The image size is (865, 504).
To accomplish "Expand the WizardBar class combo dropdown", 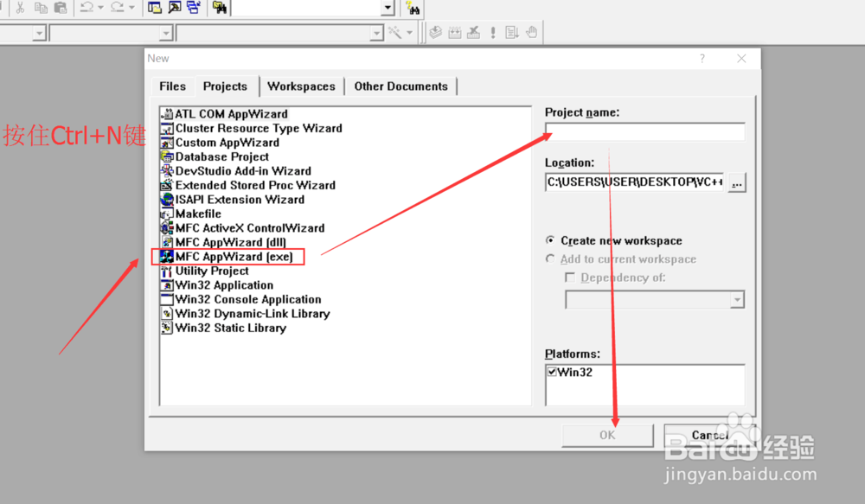I will 39,33.
